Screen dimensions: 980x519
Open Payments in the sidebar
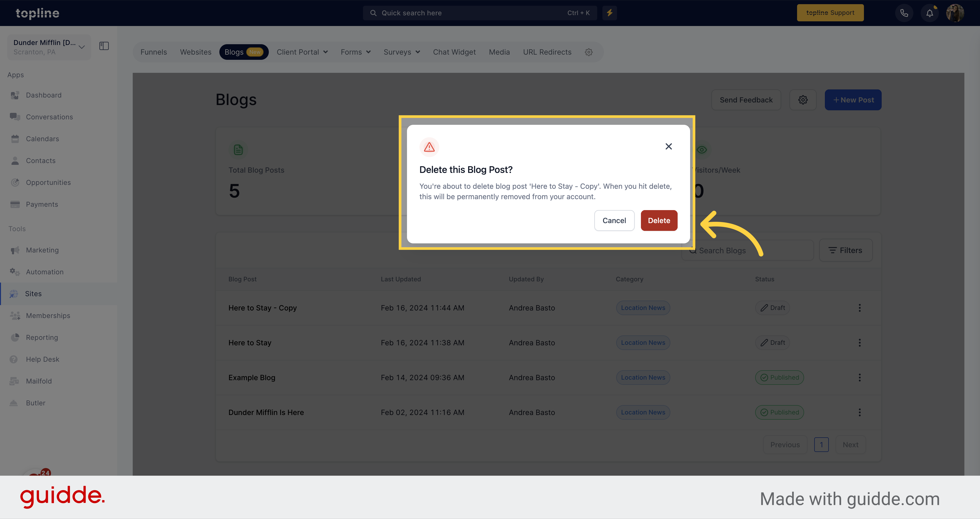42,205
